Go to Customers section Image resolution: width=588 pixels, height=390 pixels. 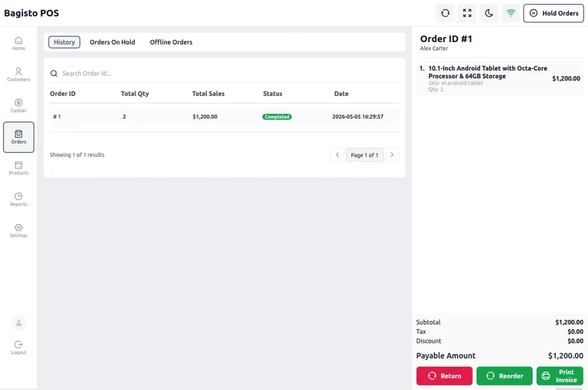point(19,74)
